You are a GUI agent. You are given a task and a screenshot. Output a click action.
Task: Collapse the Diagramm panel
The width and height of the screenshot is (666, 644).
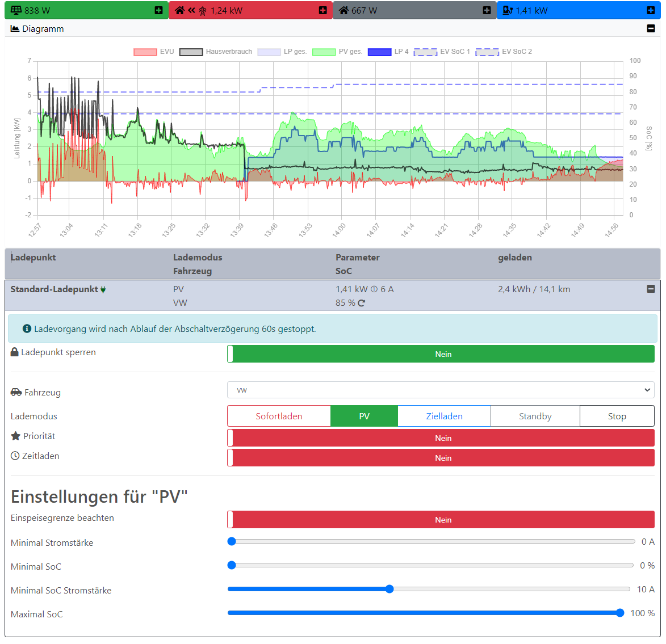[651, 28]
